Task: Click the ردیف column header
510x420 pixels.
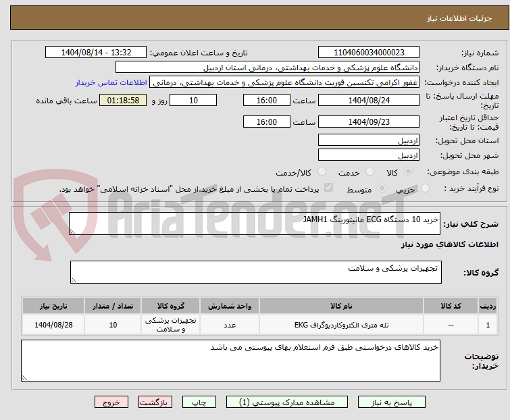Action: click(488, 306)
